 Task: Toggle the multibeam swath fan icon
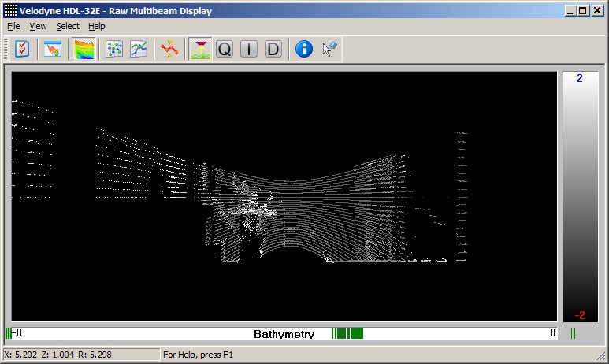200,50
